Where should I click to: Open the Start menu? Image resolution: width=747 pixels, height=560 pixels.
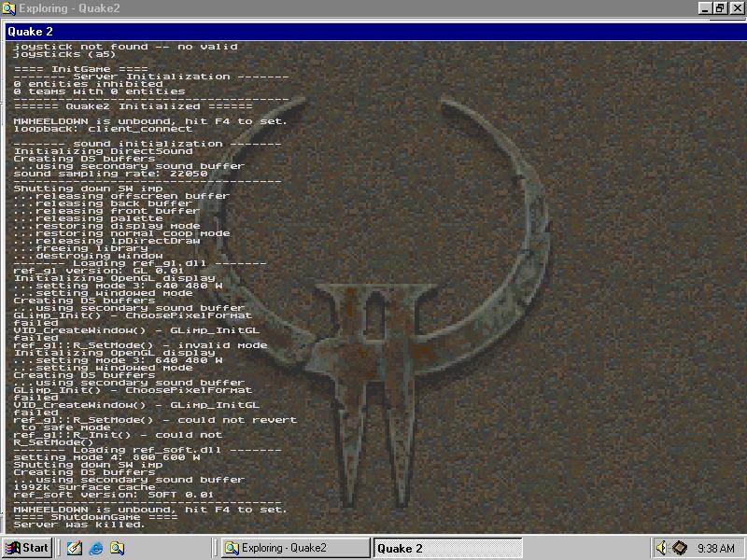27,548
